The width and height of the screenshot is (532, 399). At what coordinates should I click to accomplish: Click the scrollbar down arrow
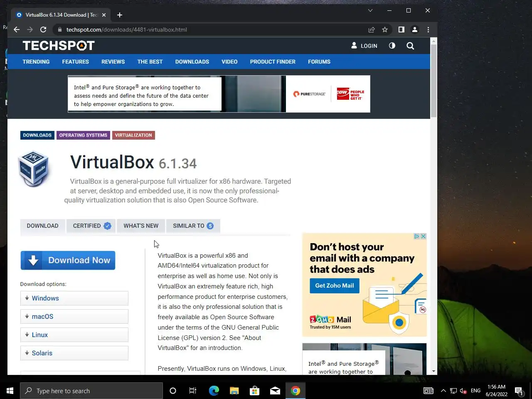[x=433, y=371]
